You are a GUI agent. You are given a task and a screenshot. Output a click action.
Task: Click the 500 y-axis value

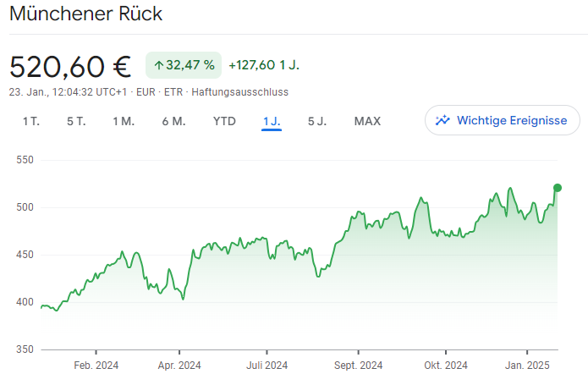(25, 207)
